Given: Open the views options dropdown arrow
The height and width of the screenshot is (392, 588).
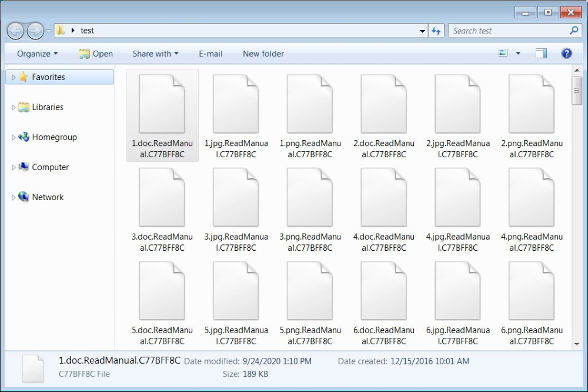Looking at the screenshot, I should 518,54.
